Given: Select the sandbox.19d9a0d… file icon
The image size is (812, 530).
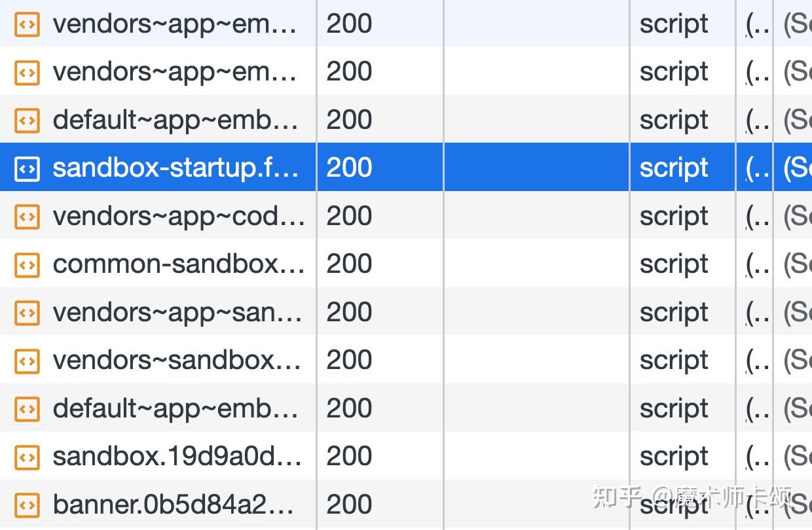Looking at the screenshot, I should 27,457.
